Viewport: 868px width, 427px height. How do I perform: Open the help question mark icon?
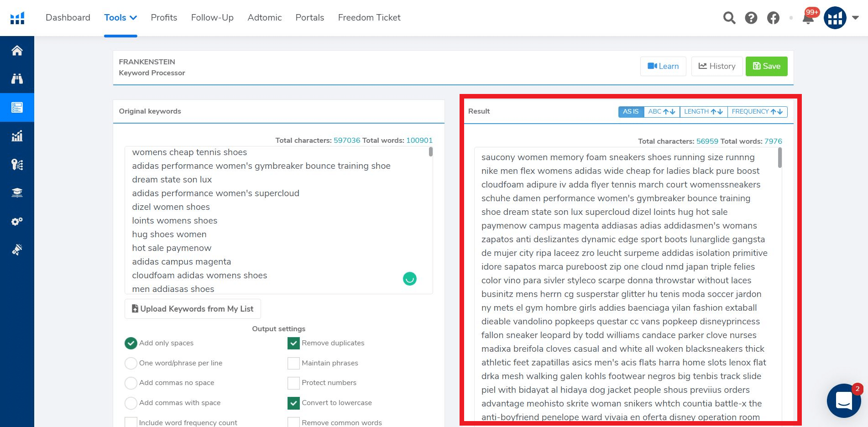pyautogui.click(x=751, y=18)
